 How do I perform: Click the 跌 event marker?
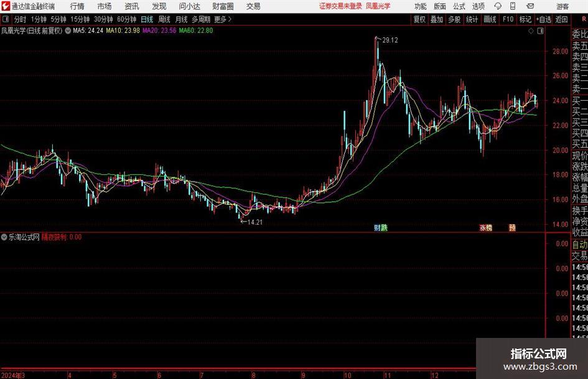(x=384, y=228)
